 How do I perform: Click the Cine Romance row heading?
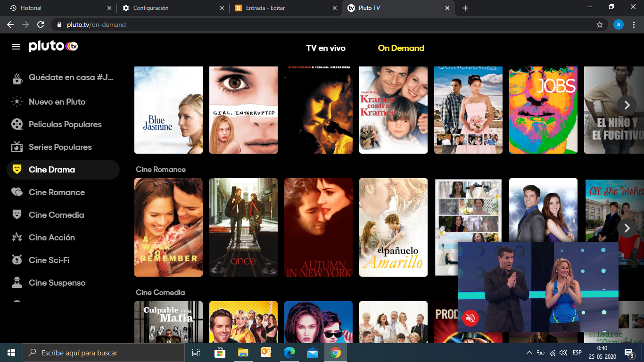pos(161,169)
